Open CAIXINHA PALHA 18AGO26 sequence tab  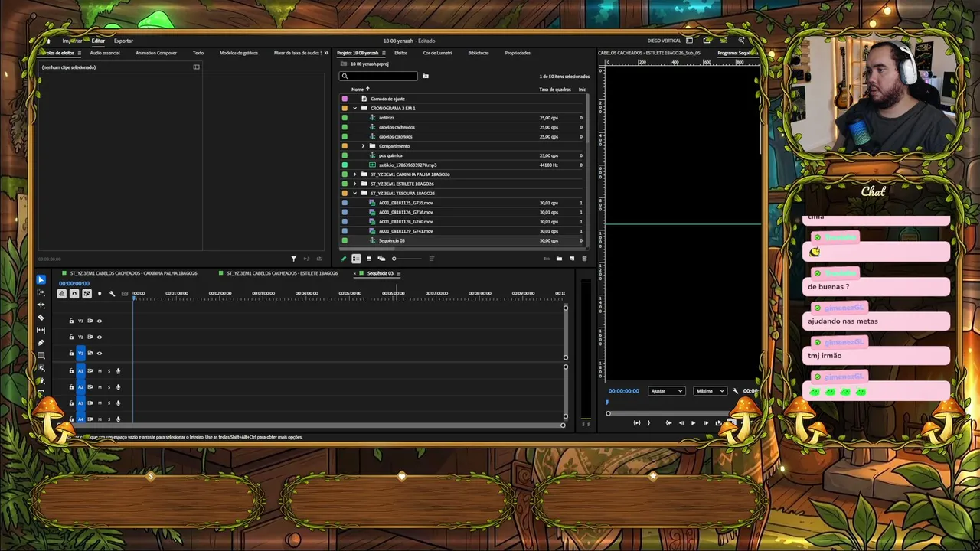click(133, 273)
